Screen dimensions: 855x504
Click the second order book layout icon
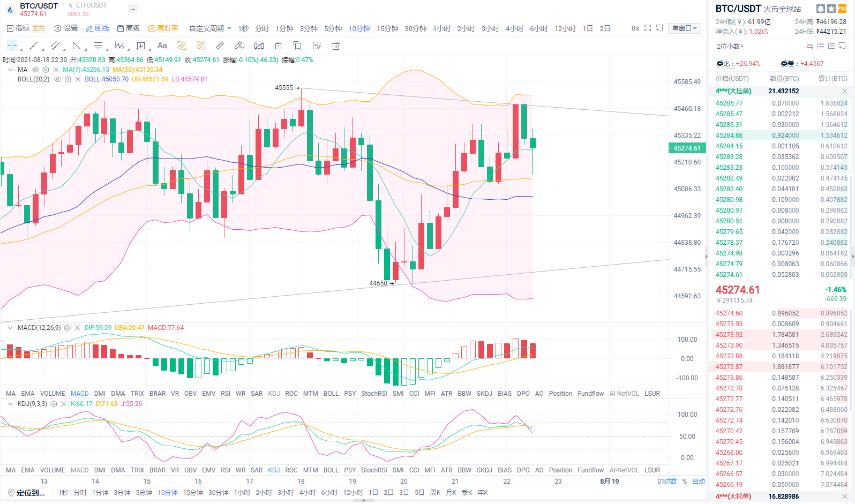(821, 46)
